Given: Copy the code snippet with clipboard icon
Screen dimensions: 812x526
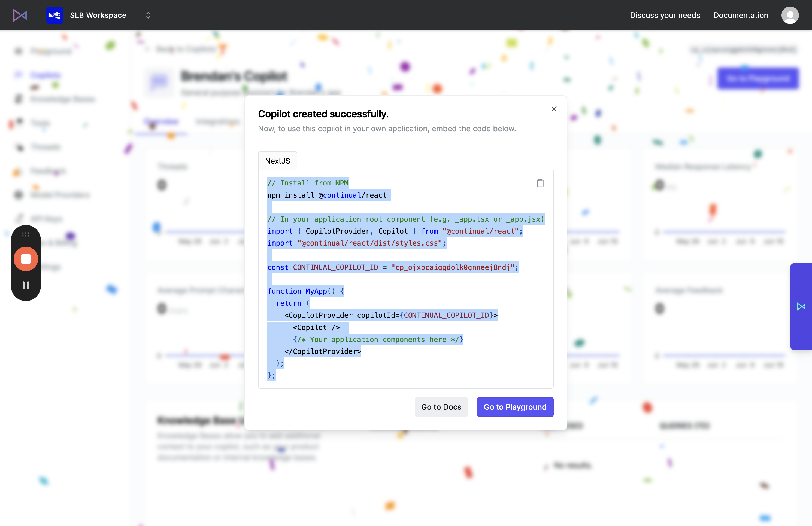Looking at the screenshot, I should pos(540,184).
